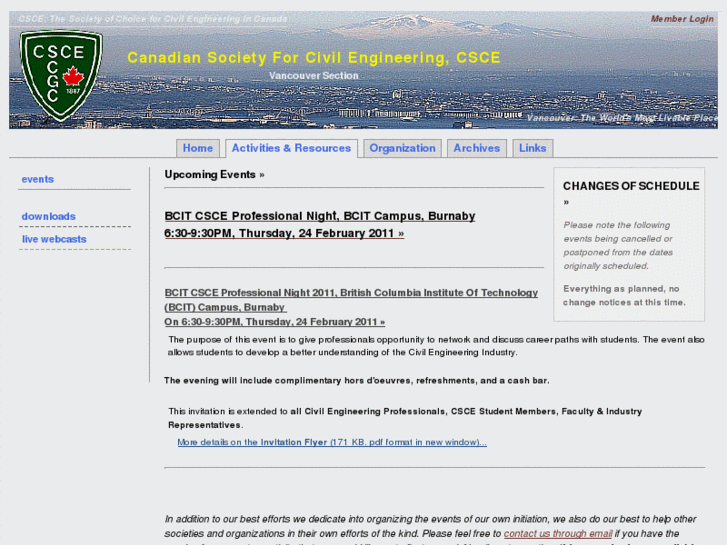Click 'Everything as planned, no change notices' text
Screen dimensions: 727x545
(624, 295)
